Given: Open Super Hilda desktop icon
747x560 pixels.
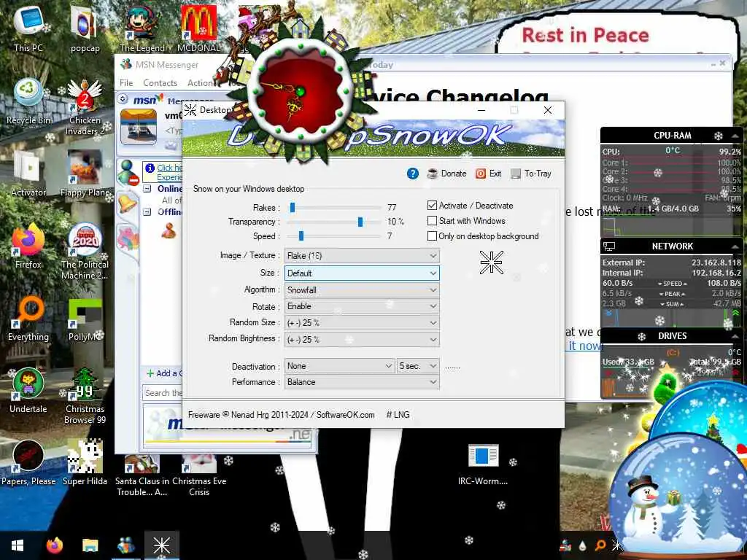Looking at the screenshot, I should point(85,463).
